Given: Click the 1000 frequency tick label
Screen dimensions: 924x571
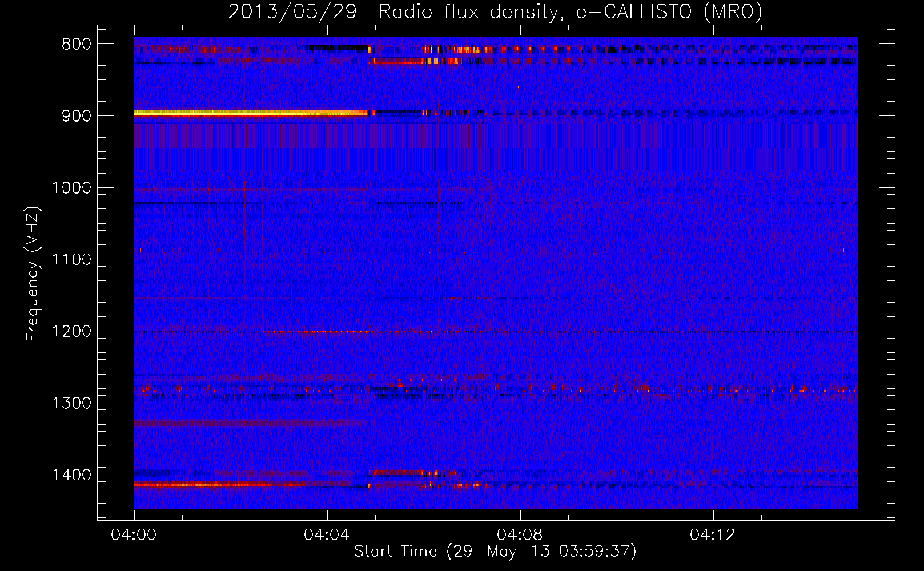Looking at the screenshot, I should (71, 188).
